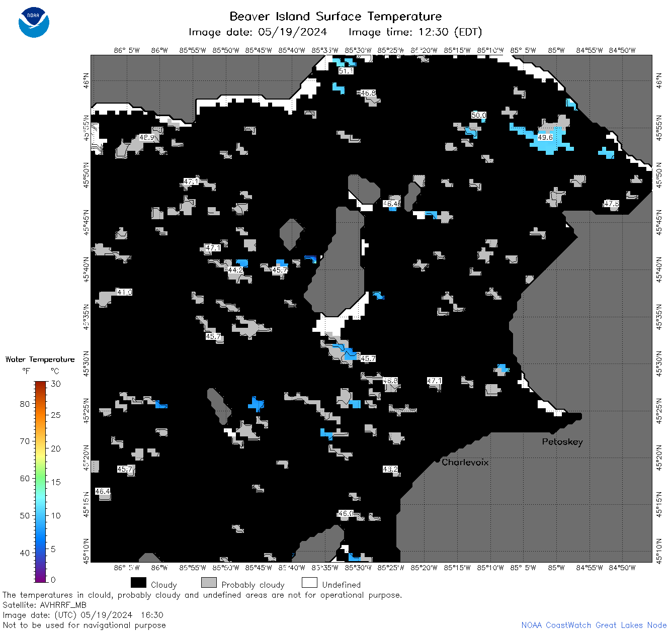Screen dimensions: 672x633
Task: Click the 47.5 temperature reading near the east shore
Action: [x=612, y=204]
